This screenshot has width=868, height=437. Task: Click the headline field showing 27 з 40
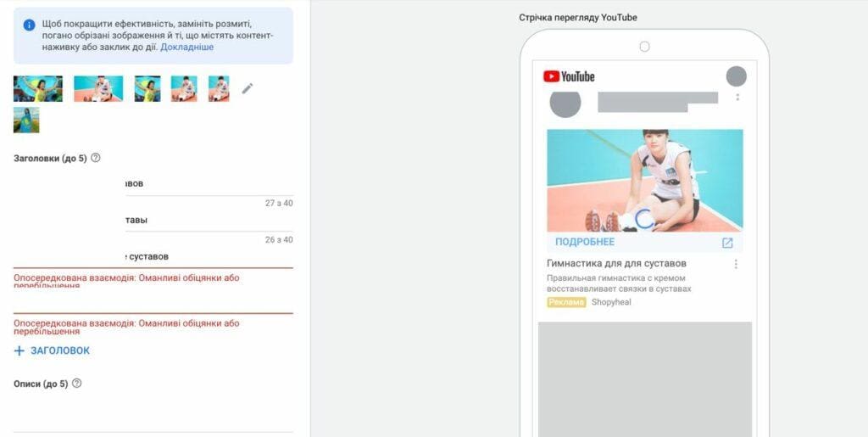click(x=153, y=184)
